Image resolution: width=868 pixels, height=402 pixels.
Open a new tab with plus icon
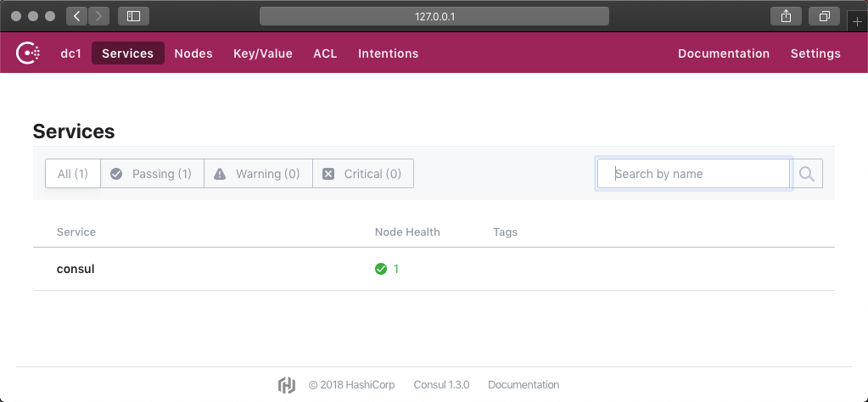856,22
